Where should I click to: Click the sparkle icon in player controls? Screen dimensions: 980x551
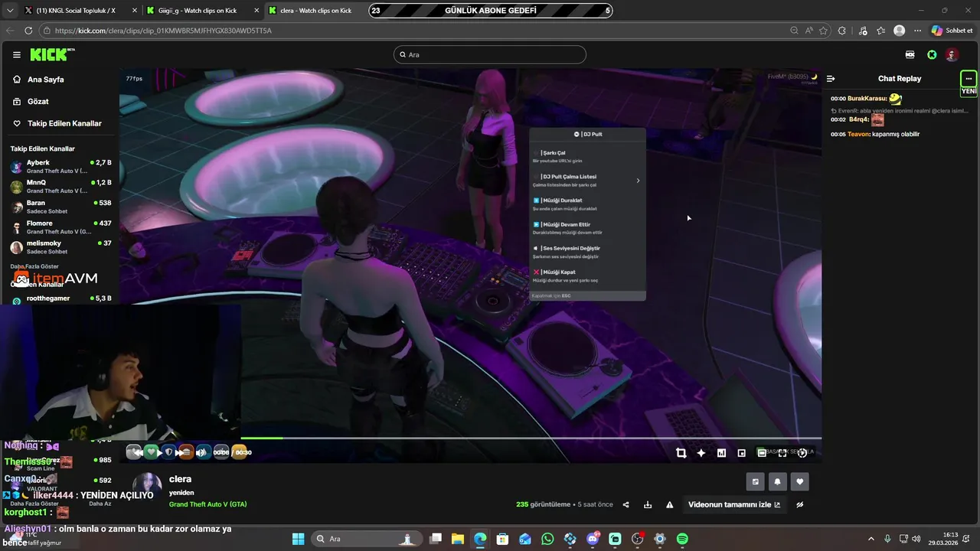coord(701,453)
